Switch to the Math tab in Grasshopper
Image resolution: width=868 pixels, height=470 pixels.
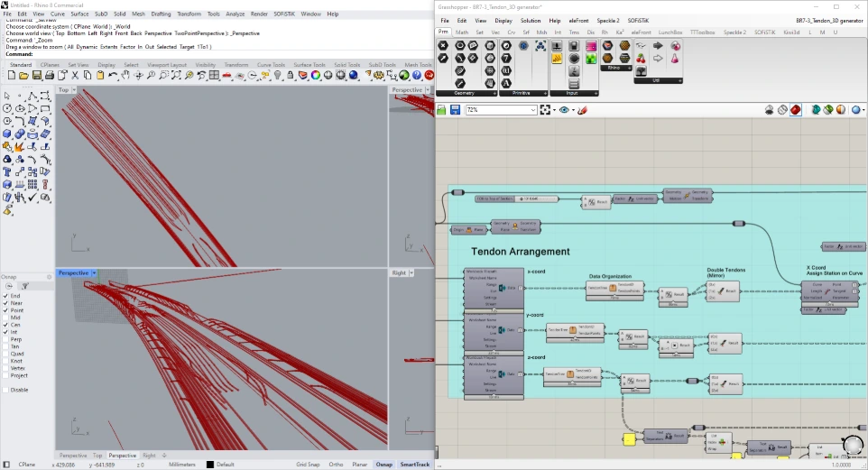pyautogui.click(x=462, y=32)
